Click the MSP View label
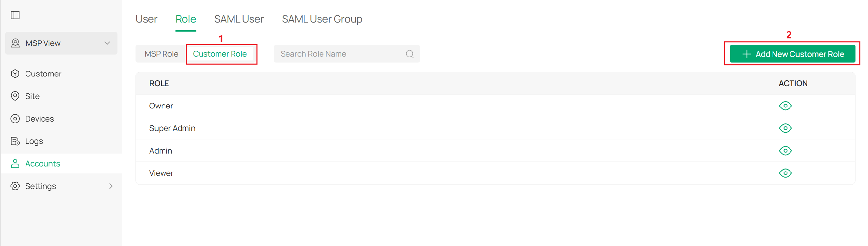Image resolution: width=868 pixels, height=246 pixels. pos(43,43)
